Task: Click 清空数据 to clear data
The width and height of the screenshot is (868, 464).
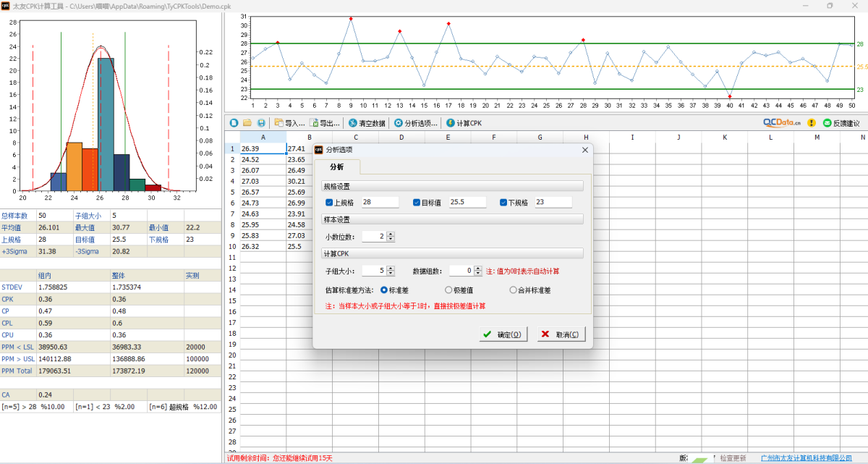Action: tap(367, 123)
